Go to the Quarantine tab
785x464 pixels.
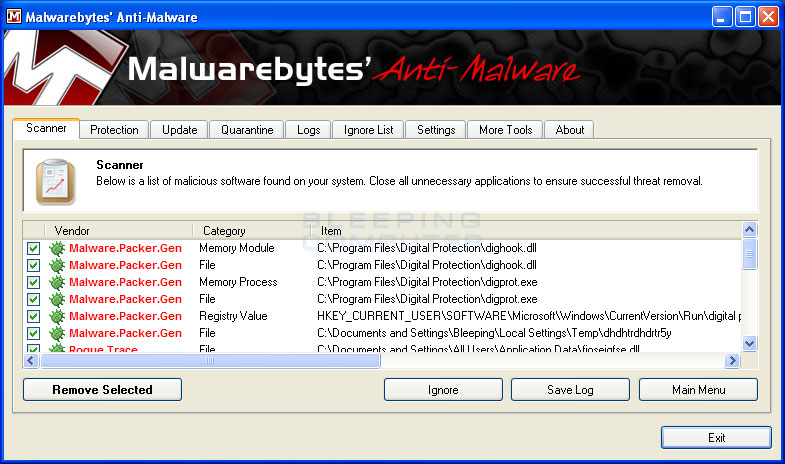pyautogui.click(x=247, y=130)
